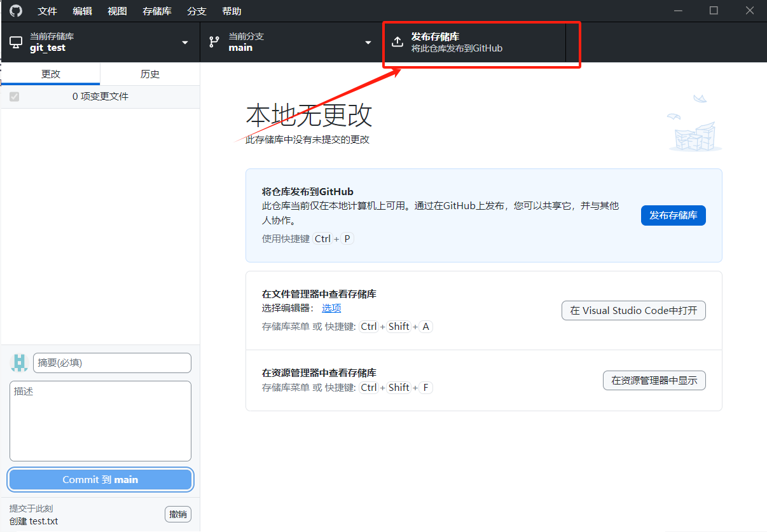
Task: Expand the current branch dropdown for main
Action: tap(368, 42)
